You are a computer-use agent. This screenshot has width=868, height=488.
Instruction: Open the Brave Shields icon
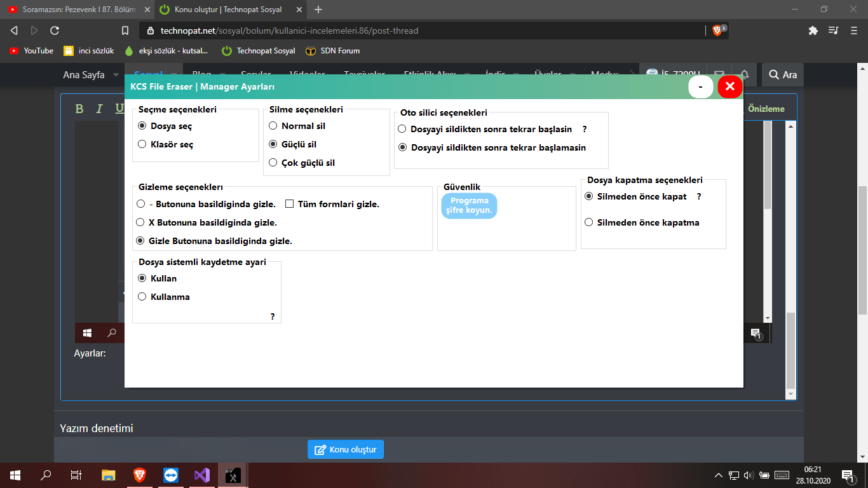coord(718,30)
